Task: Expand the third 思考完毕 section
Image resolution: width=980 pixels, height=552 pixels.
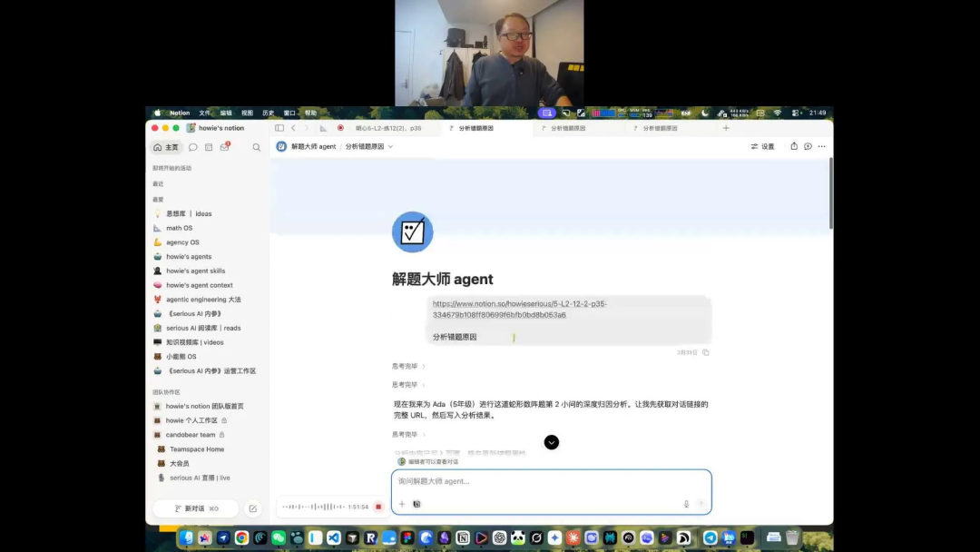Action: pos(408,435)
